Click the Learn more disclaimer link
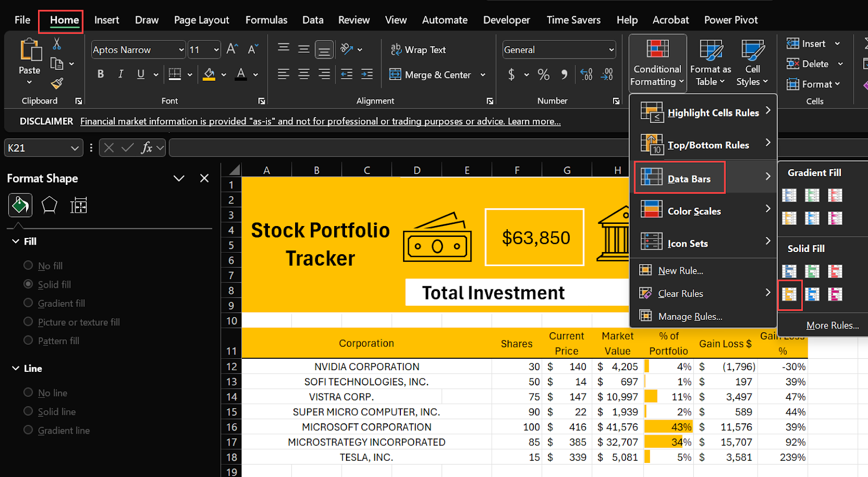This screenshot has width=868, height=477. coord(534,121)
